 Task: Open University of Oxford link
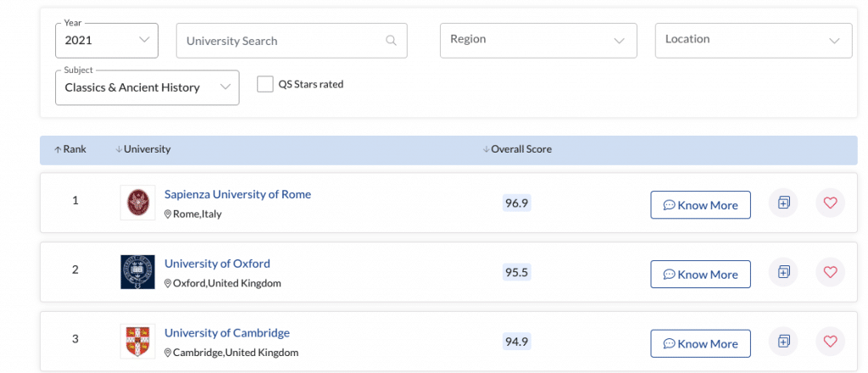[217, 264]
